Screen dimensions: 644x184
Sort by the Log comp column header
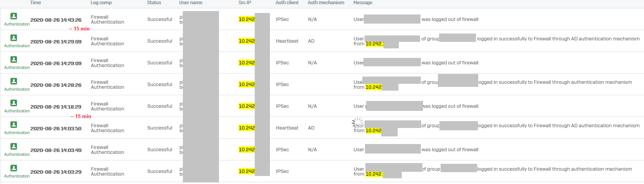(101, 3)
